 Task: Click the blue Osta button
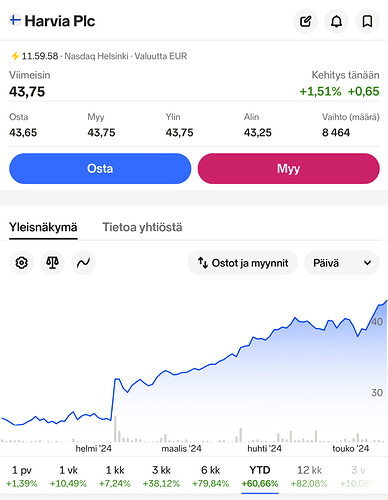tap(100, 168)
